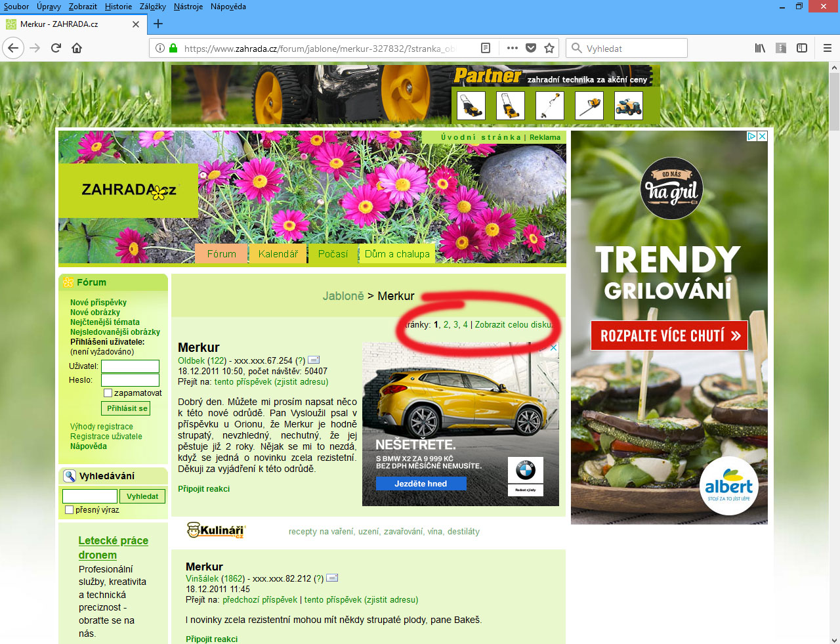
Task: Show sidebars toolbar icon
Action: [802, 48]
